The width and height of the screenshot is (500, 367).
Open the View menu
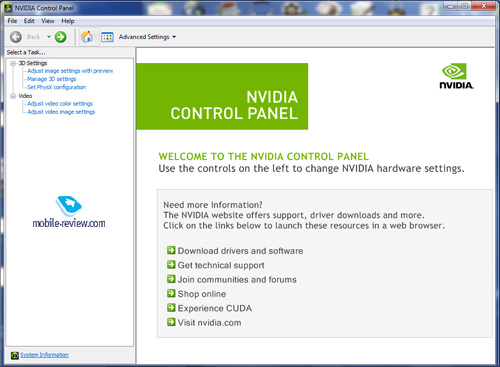[48, 21]
